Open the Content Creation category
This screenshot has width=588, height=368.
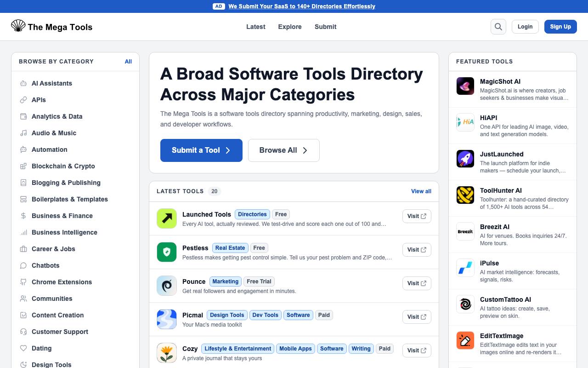point(75,315)
